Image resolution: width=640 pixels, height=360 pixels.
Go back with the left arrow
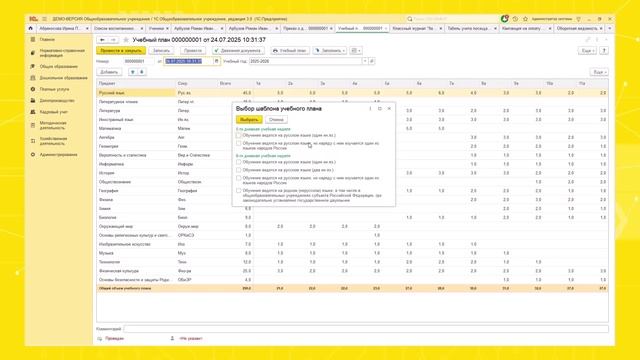click(102, 40)
